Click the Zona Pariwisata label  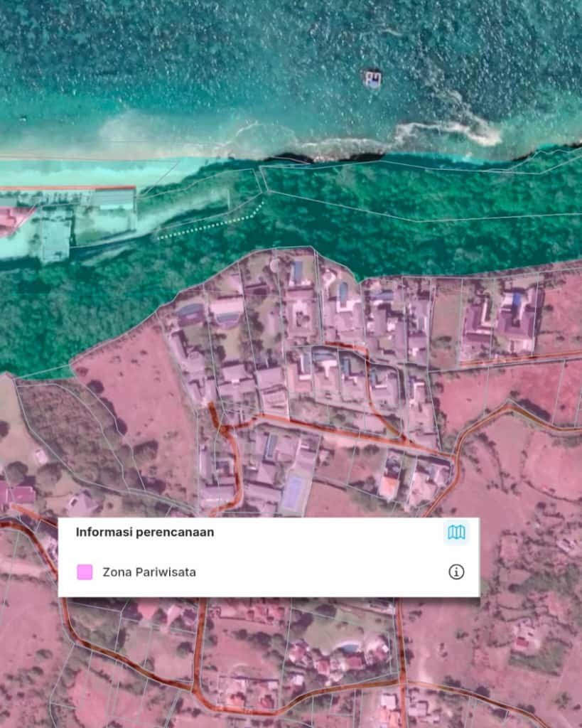click(149, 572)
